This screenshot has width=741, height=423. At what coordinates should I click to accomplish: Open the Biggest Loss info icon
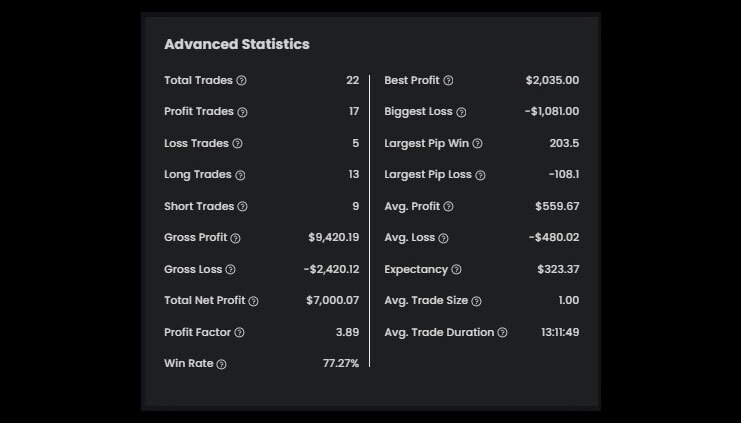point(461,112)
